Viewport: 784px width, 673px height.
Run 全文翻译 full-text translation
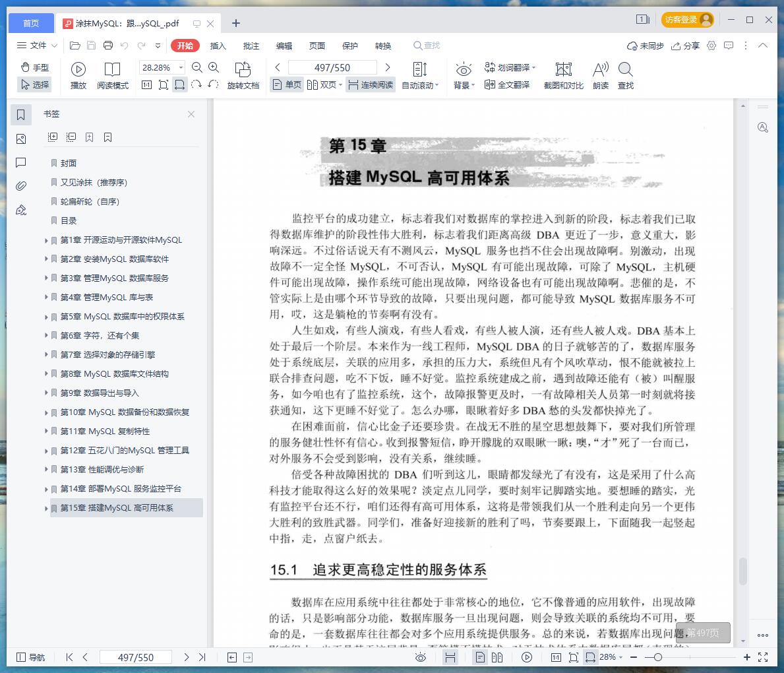[x=507, y=84]
